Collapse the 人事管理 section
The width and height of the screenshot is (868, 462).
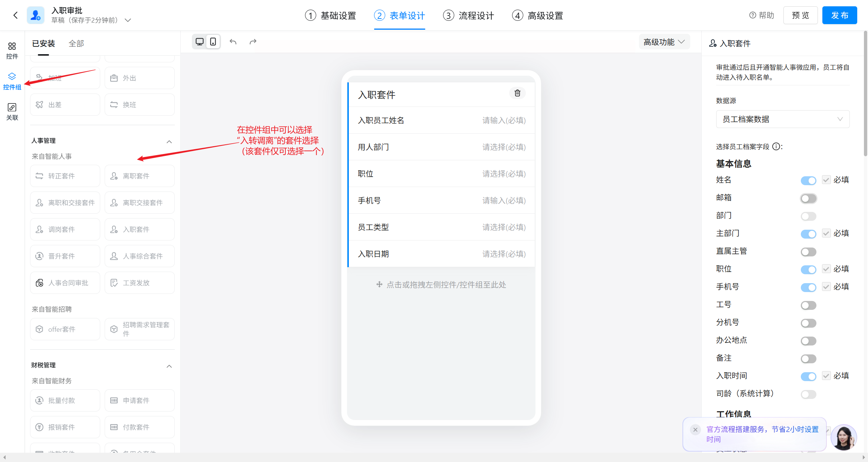point(169,141)
